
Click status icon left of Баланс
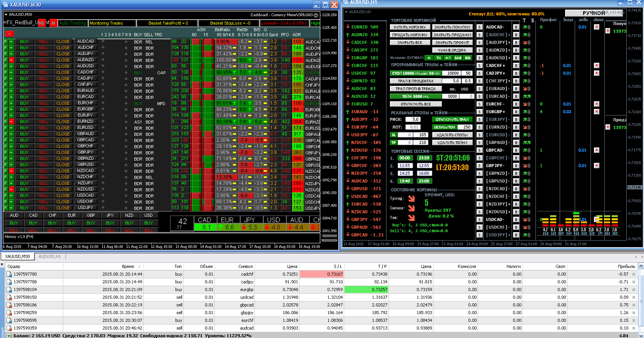(9, 336)
